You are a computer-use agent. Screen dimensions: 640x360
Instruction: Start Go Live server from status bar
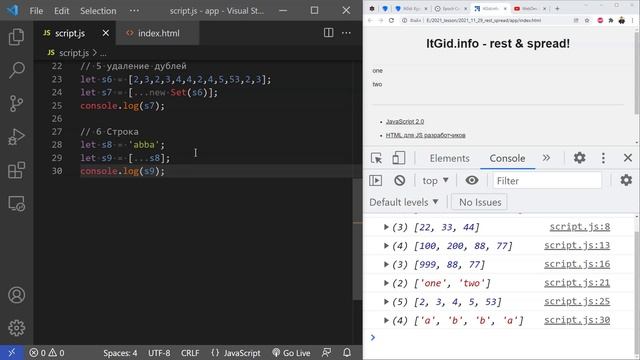click(291, 353)
